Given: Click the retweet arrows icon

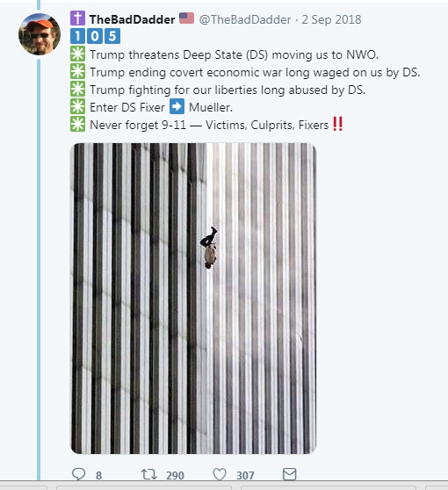Looking at the screenshot, I should [x=148, y=474].
